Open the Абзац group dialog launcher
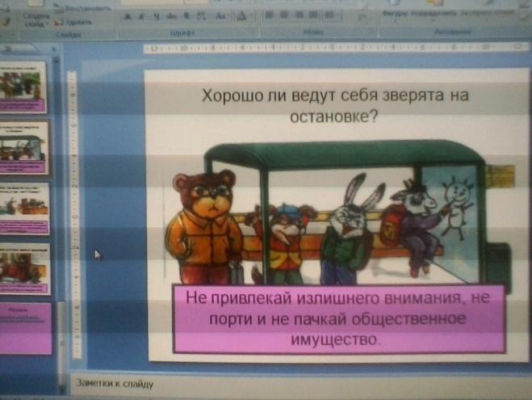 tap(373, 32)
